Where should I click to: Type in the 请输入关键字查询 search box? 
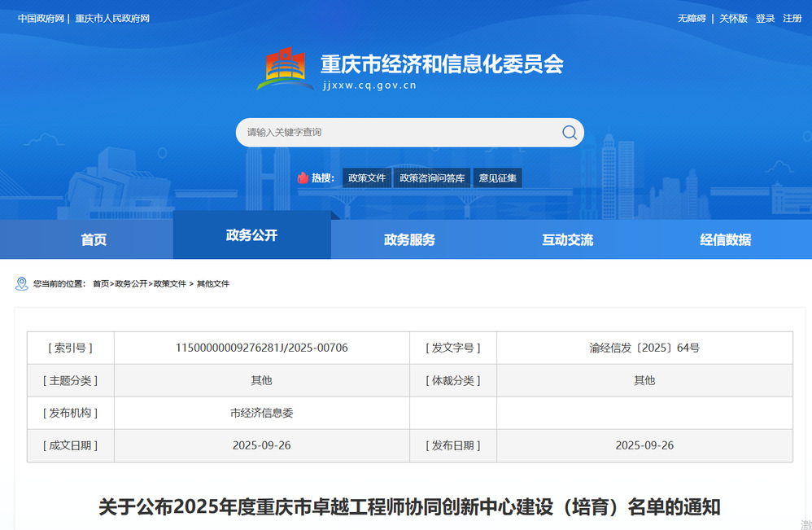399,133
